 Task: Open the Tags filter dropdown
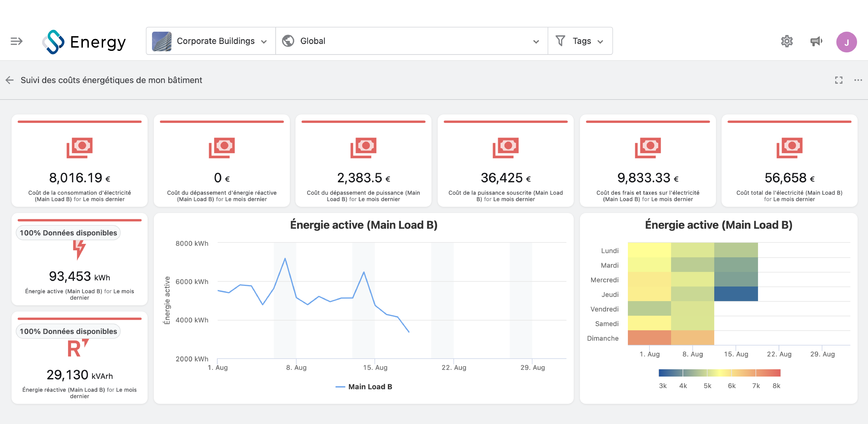click(x=580, y=41)
